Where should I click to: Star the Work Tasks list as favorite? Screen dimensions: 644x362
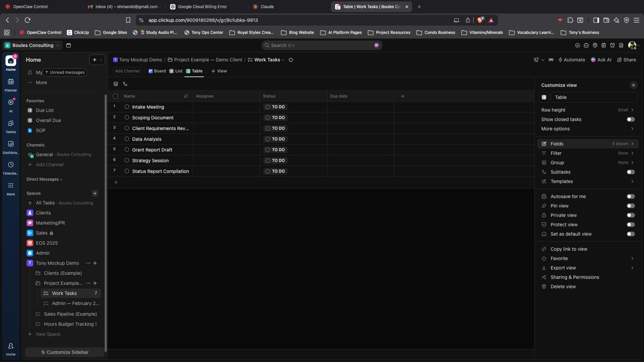click(291, 60)
